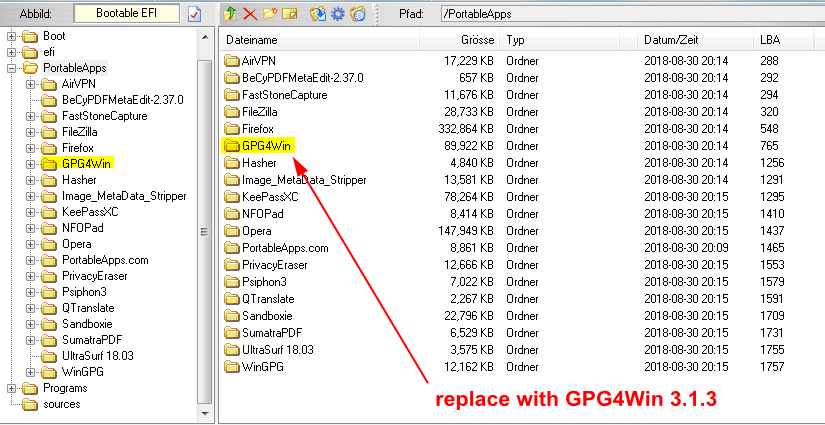Screen dimensions: 825x425
Task: Sort file list by Dateiname column
Action: 320,40
